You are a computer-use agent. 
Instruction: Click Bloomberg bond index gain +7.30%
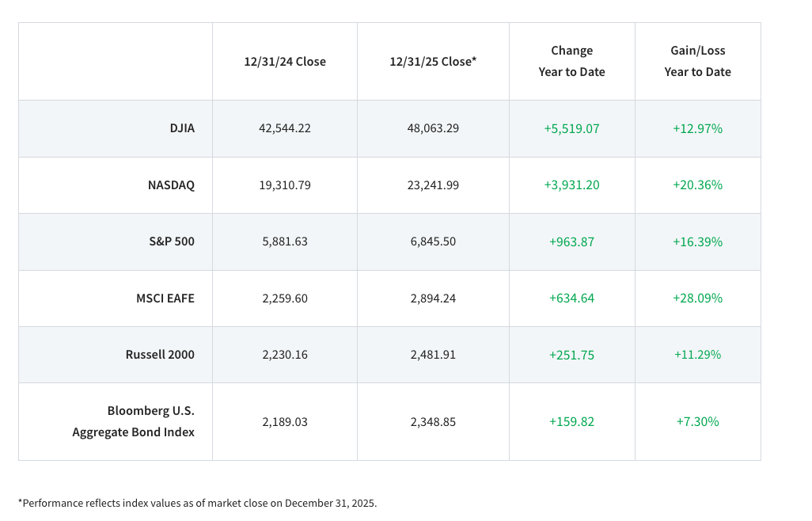[697, 421]
